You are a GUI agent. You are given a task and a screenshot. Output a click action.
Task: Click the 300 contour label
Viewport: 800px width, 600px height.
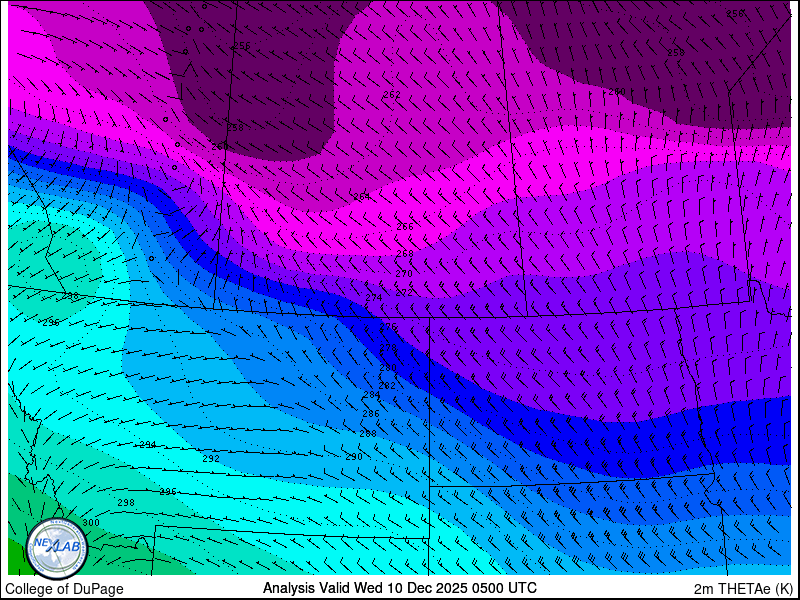91,523
